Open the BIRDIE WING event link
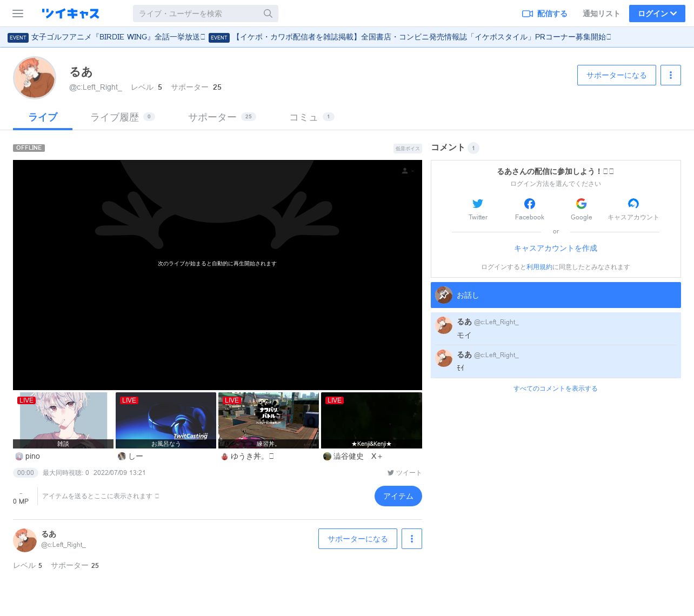The height and width of the screenshot is (616, 694). coord(118,37)
